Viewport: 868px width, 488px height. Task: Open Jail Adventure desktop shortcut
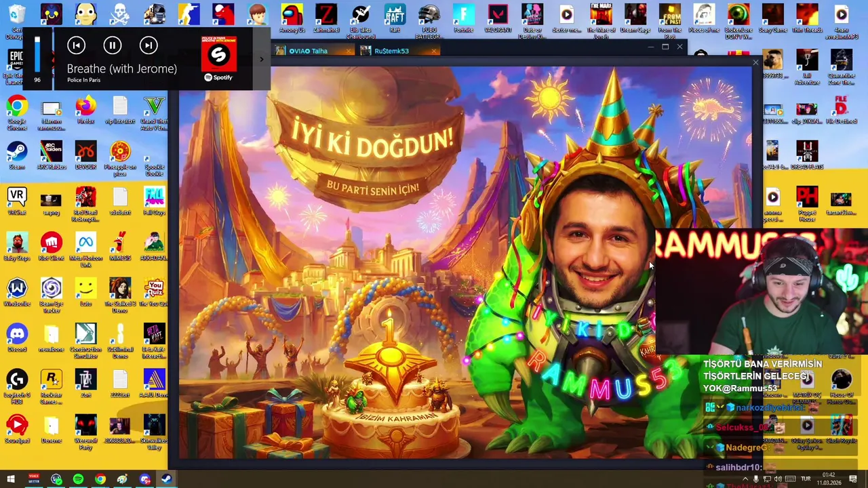[x=807, y=68]
